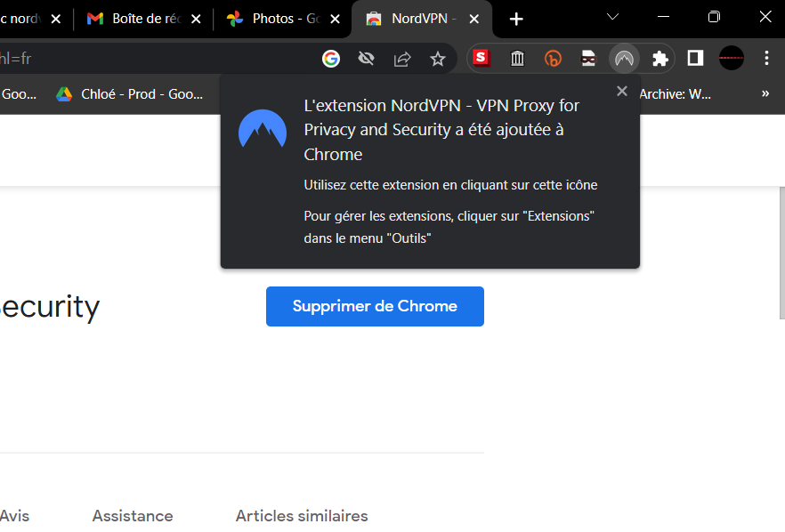Open the tab search dropdown arrow
785x532 pixels.
click(612, 17)
